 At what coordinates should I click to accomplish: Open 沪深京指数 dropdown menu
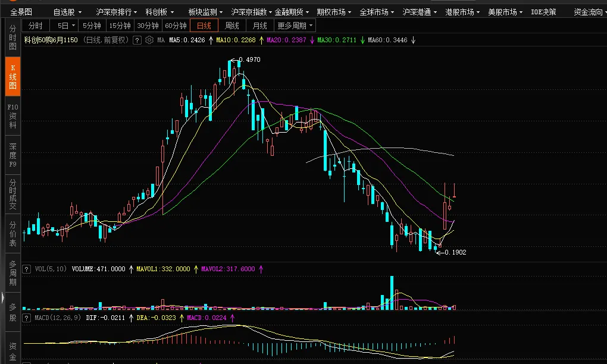251,12
